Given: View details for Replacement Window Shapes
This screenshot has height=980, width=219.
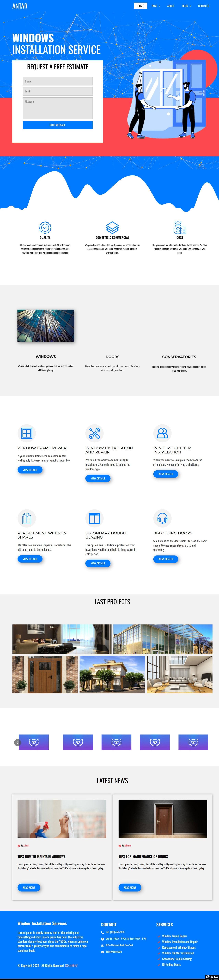Looking at the screenshot, I should 30,559.
